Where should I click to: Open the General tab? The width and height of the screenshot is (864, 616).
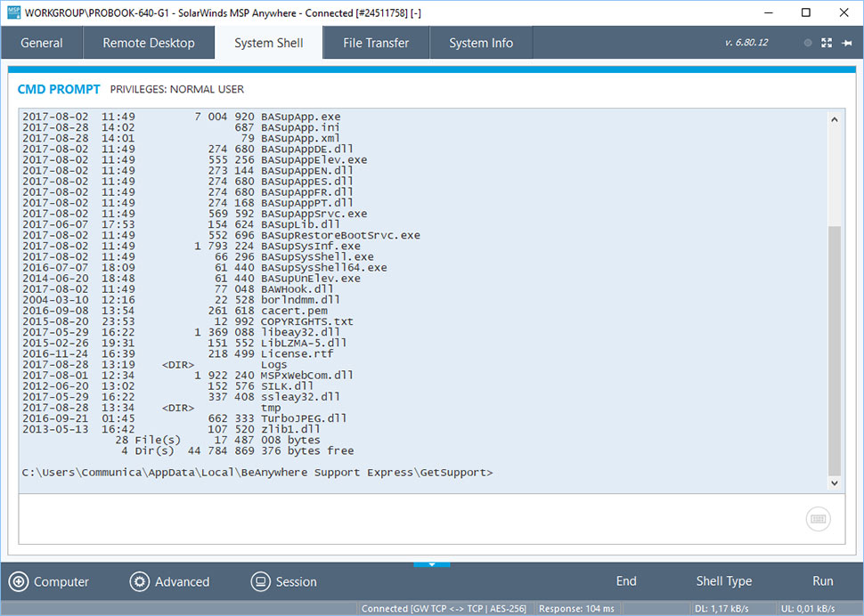pyautogui.click(x=42, y=43)
